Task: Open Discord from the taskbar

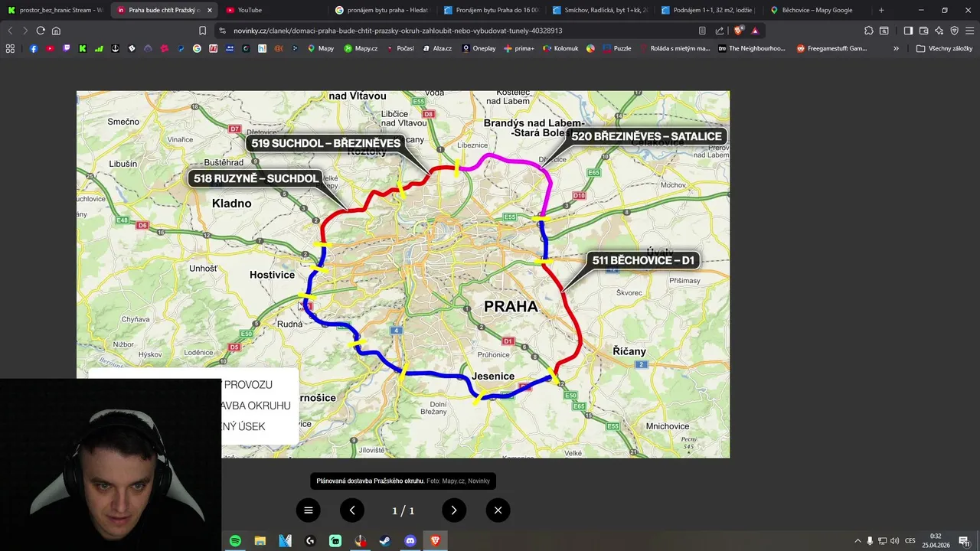Action: pos(410,541)
